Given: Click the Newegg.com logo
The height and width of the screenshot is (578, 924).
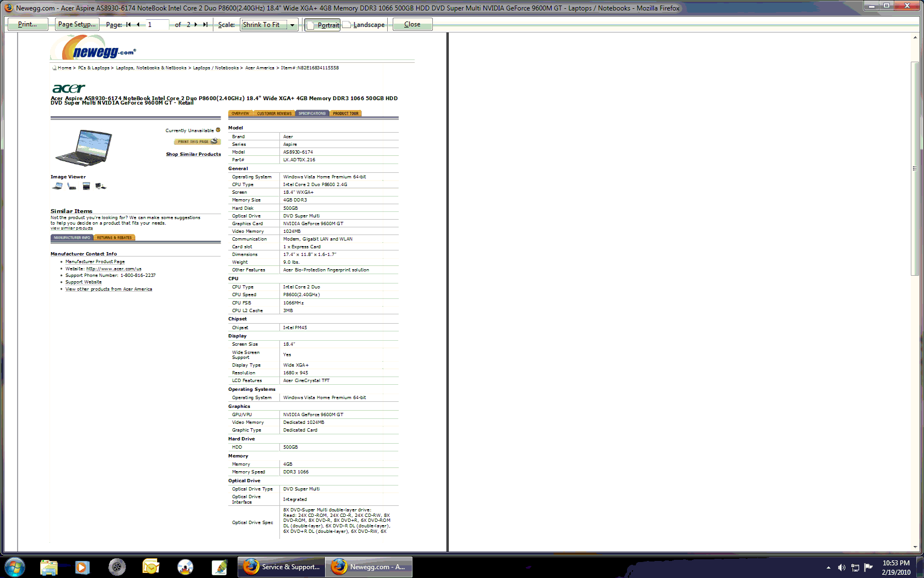Looking at the screenshot, I should (x=94, y=48).
